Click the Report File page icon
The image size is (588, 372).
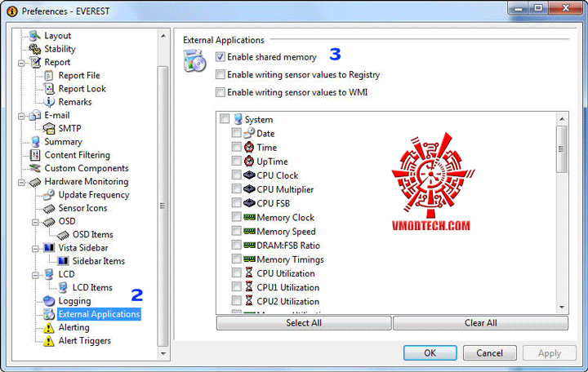point(49,76)
